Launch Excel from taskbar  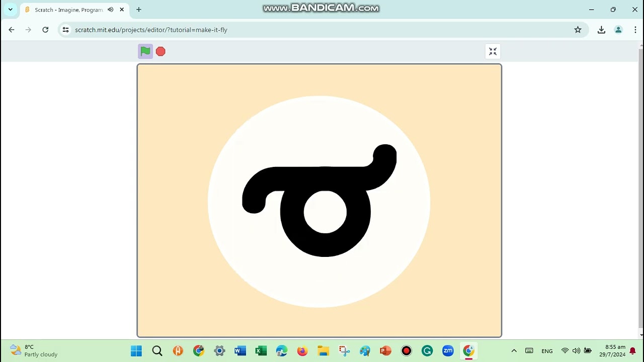pyautogui.click(x=261, y=351)
